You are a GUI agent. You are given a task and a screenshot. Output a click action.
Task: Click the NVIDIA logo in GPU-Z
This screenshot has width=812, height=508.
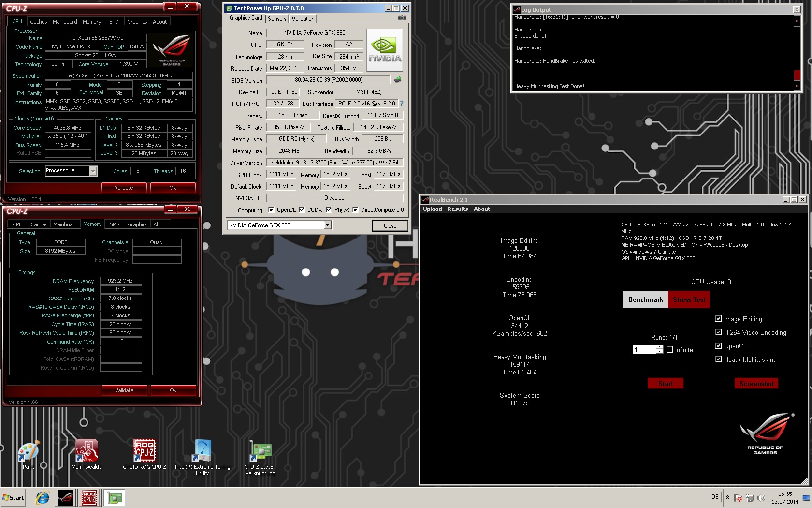[x=385, y=50]
